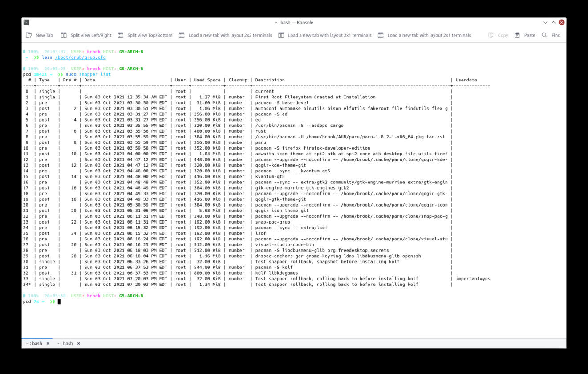Click '20:03:37' timestamp in first prompt
Viewport: 588px width, 374px height.
tap(55, 52)
